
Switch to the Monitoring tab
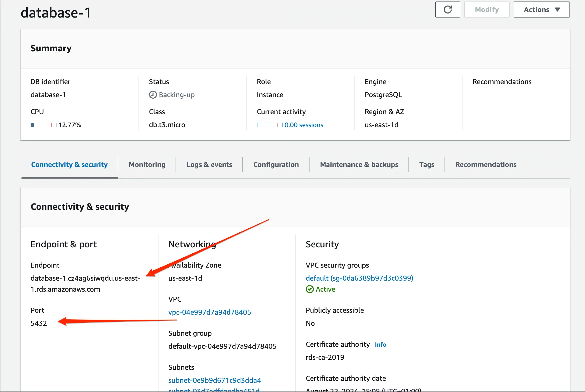pyautogui.click(x=147, y=164)
